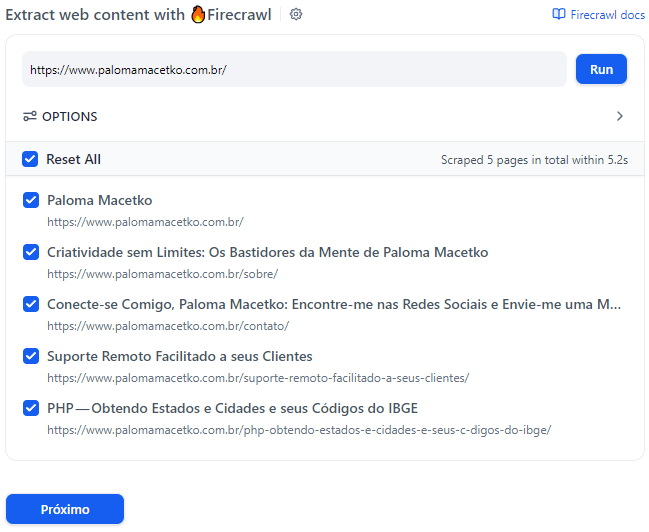Expand the OPTIONS chevron arrow

point(619,116)
